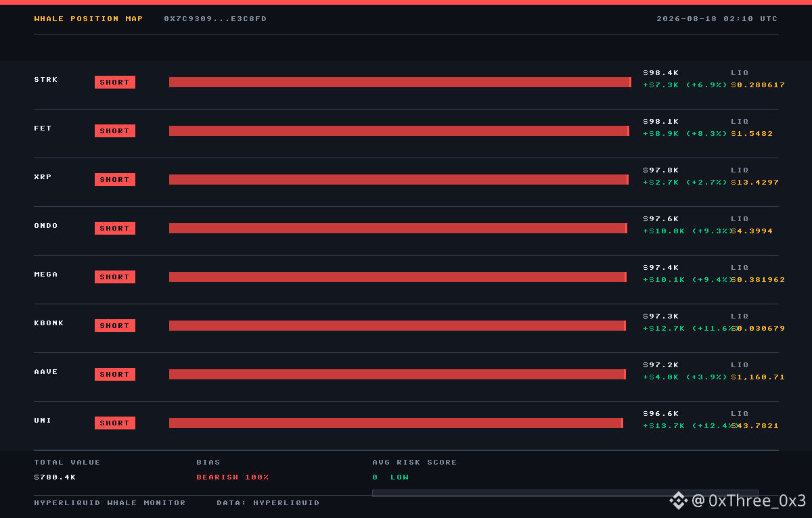Click the MEGA row SHORT badge

pyautogui.click(x=115, y=277)
